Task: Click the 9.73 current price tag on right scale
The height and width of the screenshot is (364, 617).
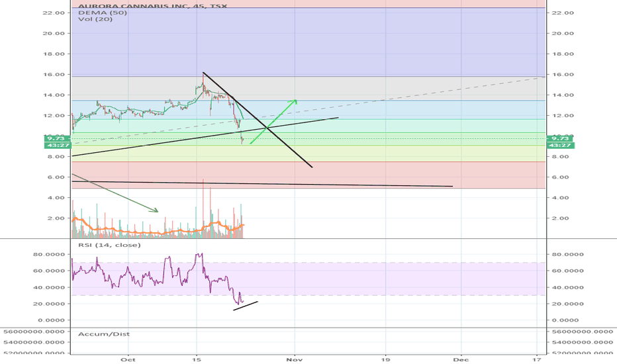Action: (560, 138)
